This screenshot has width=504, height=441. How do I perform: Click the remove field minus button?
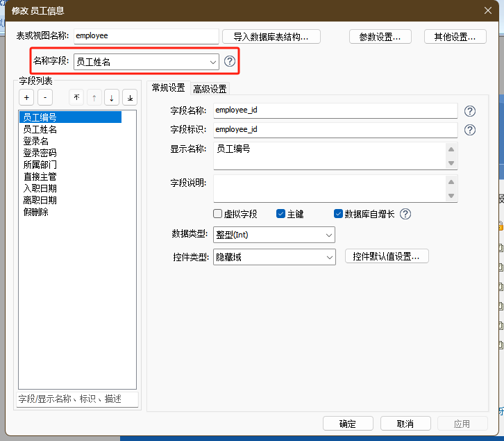coord(44,98)
